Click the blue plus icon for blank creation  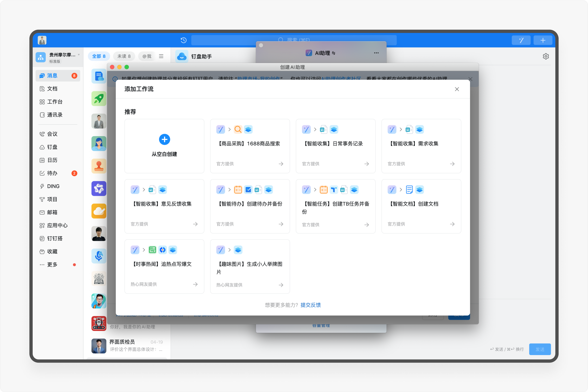pyautogui.click(x=164, y=139)
